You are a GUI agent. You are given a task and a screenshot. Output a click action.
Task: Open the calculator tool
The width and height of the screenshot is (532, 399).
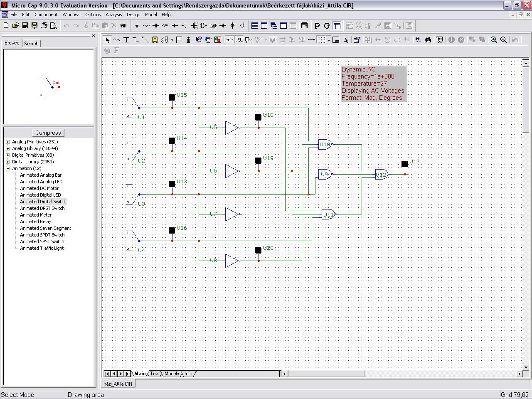[304, 26]
